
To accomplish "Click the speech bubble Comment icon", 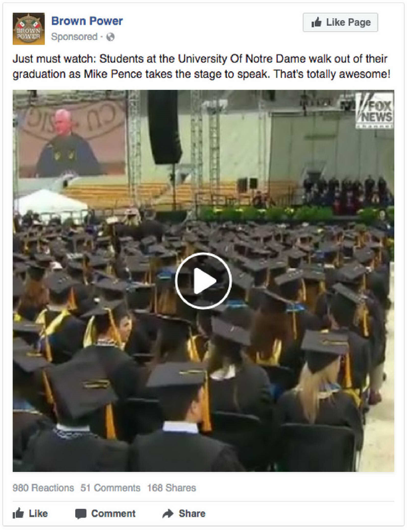I will click(80, 513).
